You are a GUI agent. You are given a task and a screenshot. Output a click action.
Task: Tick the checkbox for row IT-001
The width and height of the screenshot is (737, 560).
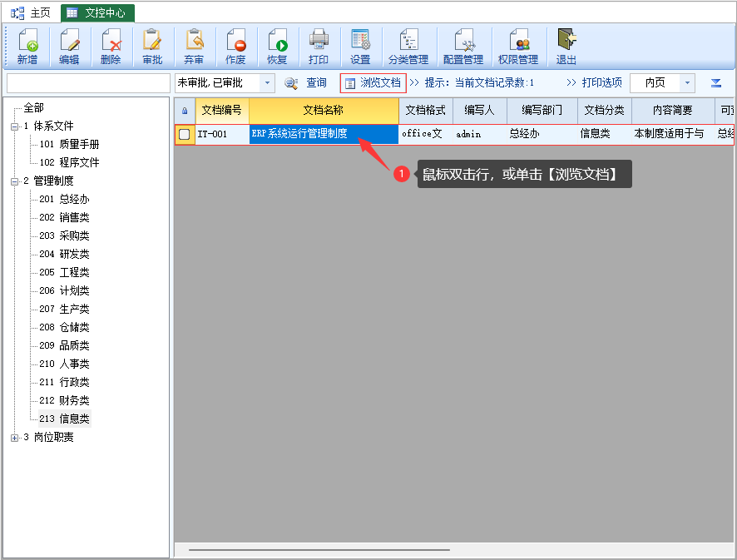click(x=185, y=134)
